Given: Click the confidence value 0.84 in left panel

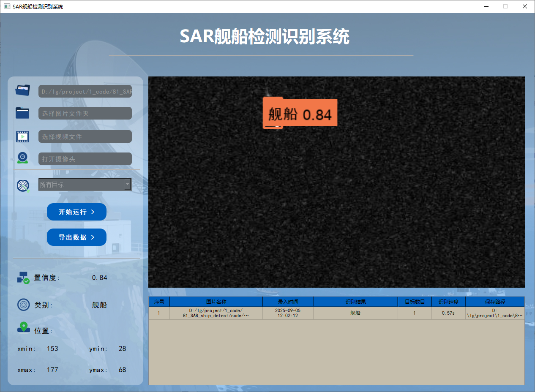Looking at the screenshot, I should [100, 278].
